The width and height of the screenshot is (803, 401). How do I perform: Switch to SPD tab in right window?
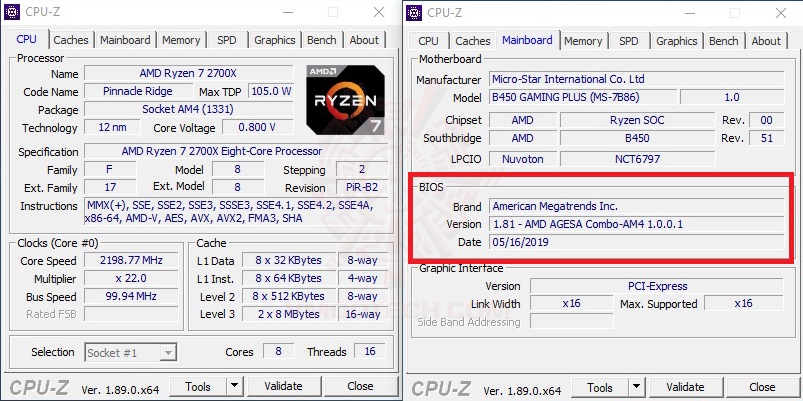point(628,41)
